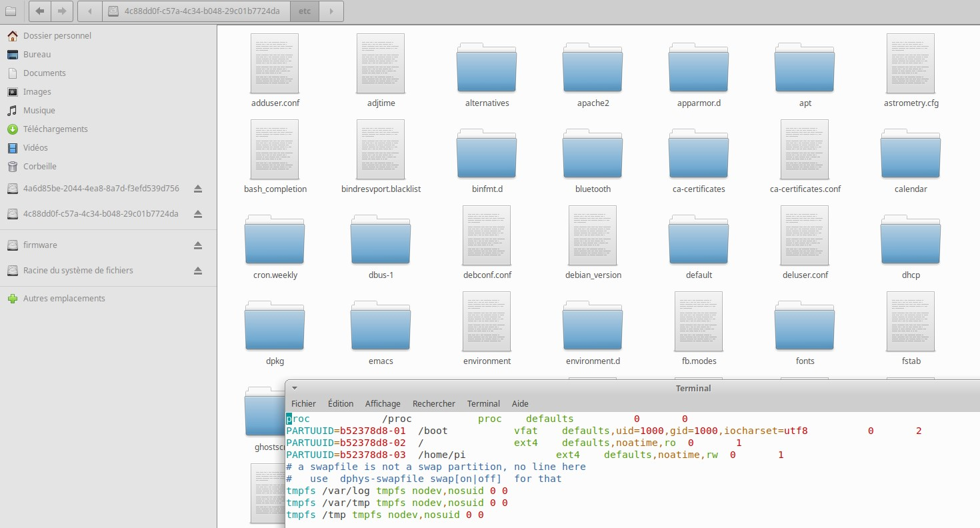The height and width of the screenshot is (528, 980).
Task: Select the ca-certificates folder icon
Action: [x=699, y=153]
